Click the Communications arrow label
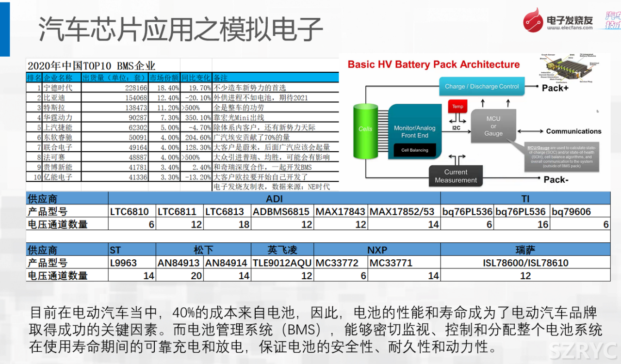The image size is (621, 364). (x=573, y=131)
